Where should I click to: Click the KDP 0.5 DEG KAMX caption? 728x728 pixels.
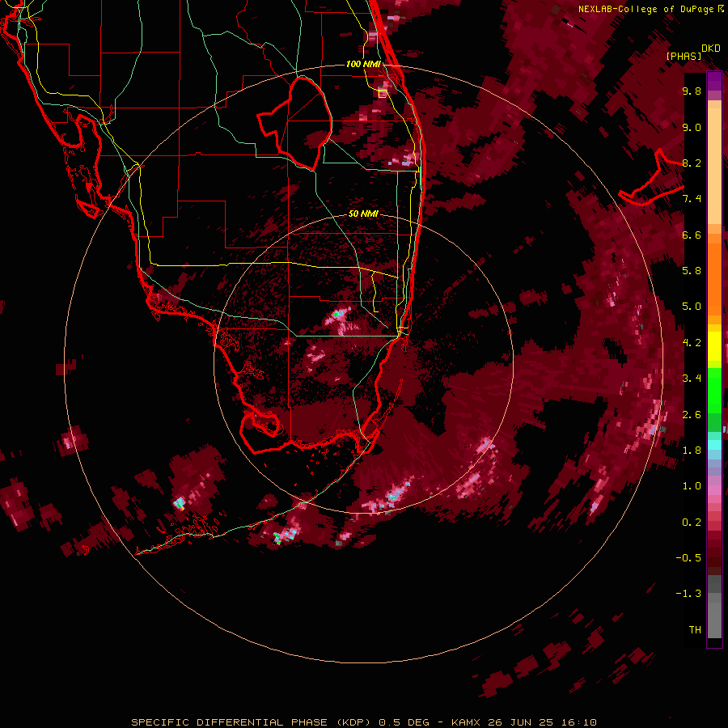(x=363, y=722)
